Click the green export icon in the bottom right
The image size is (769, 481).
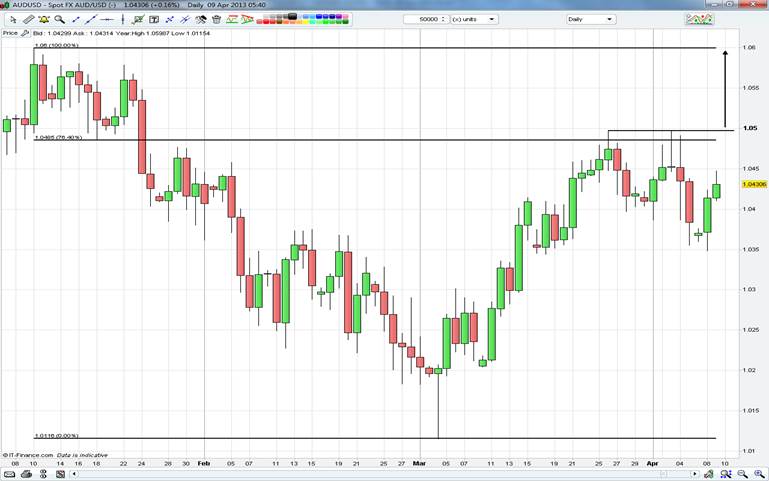(x=708, y=474)
